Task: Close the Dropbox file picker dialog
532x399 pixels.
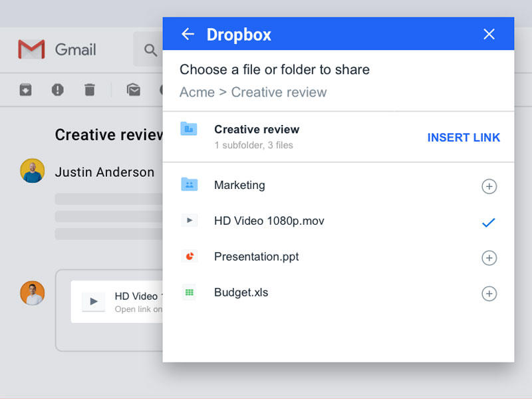Action: (x=489, y=34)
